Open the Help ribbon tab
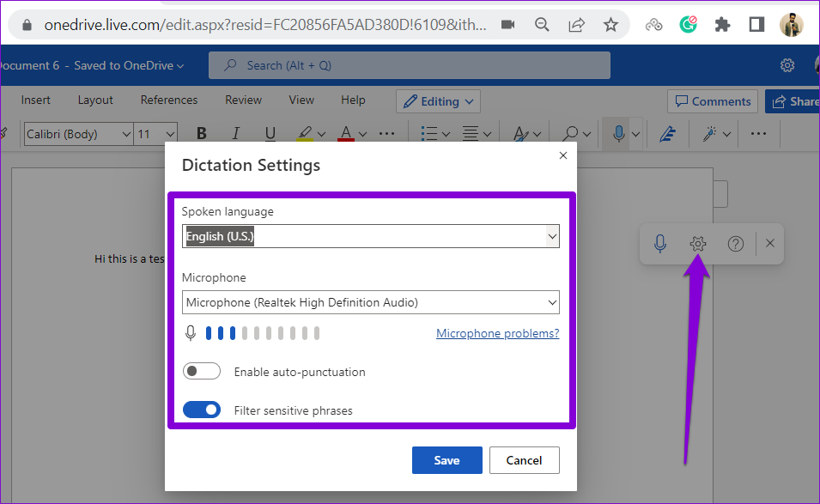The width and height of the screenshot is (820, 504). click(353, 100)
